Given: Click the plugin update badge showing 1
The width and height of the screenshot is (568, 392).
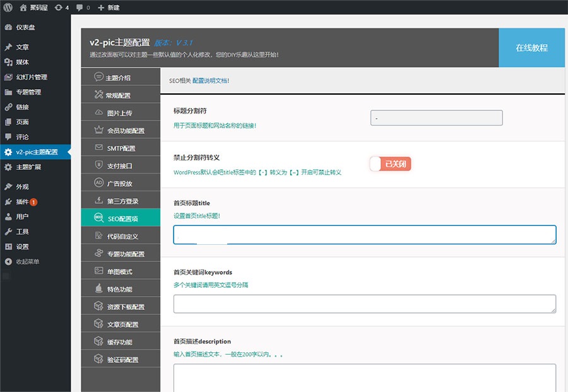Looking at the screenshot, I should click(x=33, y=202).
